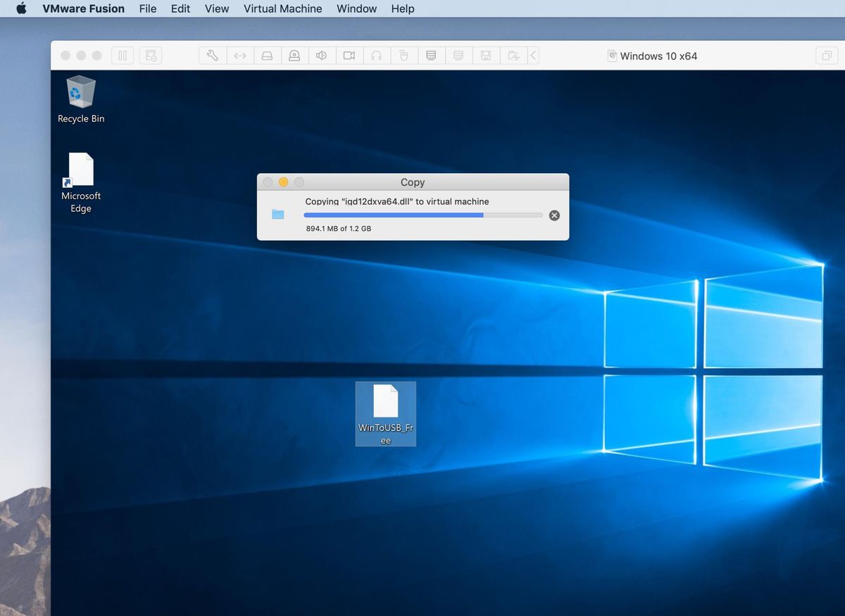Pause the virtual machine with the pause button
The height and width of the screenshot is (616, 845).
tap(123, 55)
